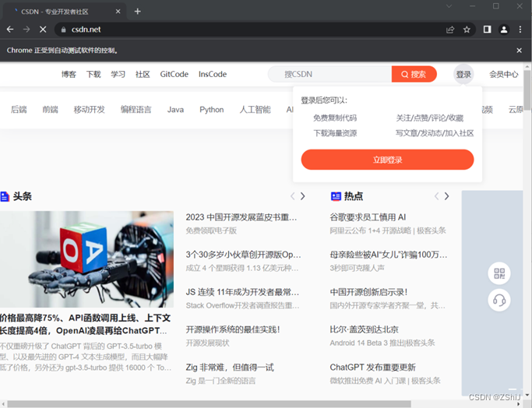
Task: Open a new browser tab
Action: click(x=137, y=12)
